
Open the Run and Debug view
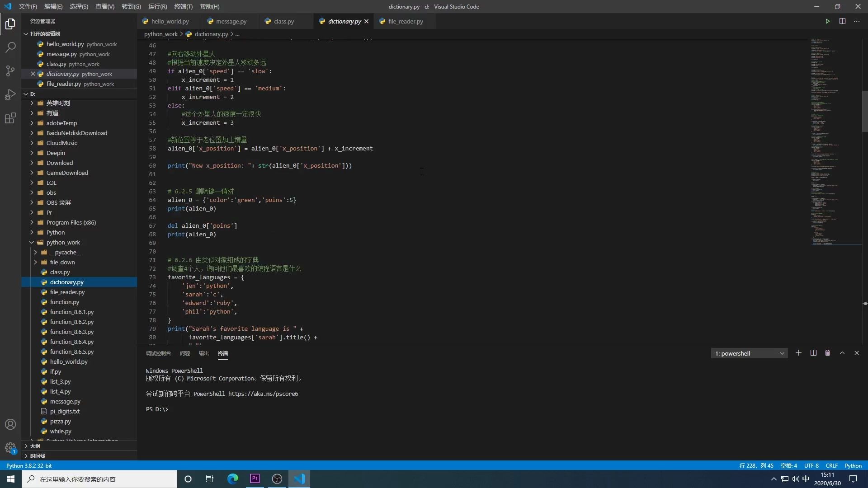(x=10, y=95)
